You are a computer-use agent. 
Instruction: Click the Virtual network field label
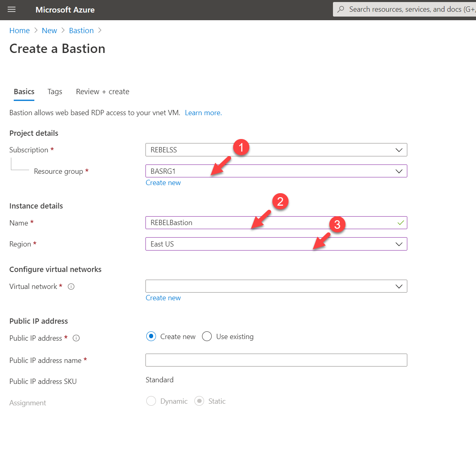34,287
